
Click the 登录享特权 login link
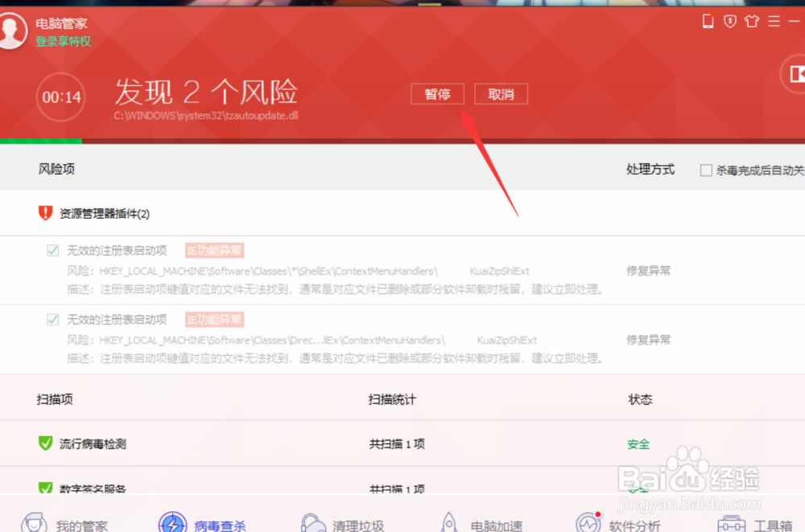63,41
